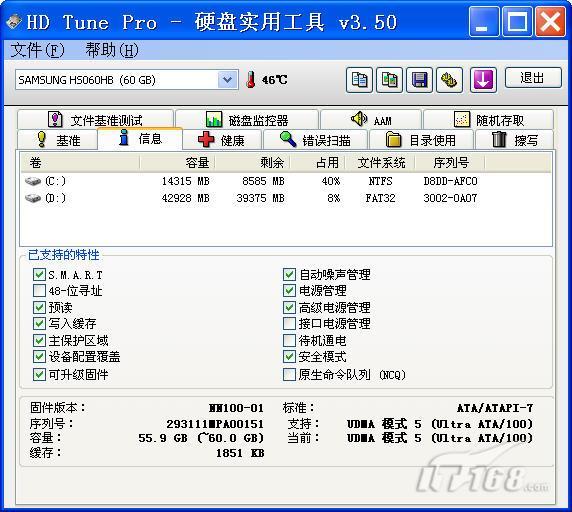Viewport: 572px width, 512px height.
Task: Click the D8DD-AFC0 serial cell
Action: pyautogui.click(x=451, y=181)
